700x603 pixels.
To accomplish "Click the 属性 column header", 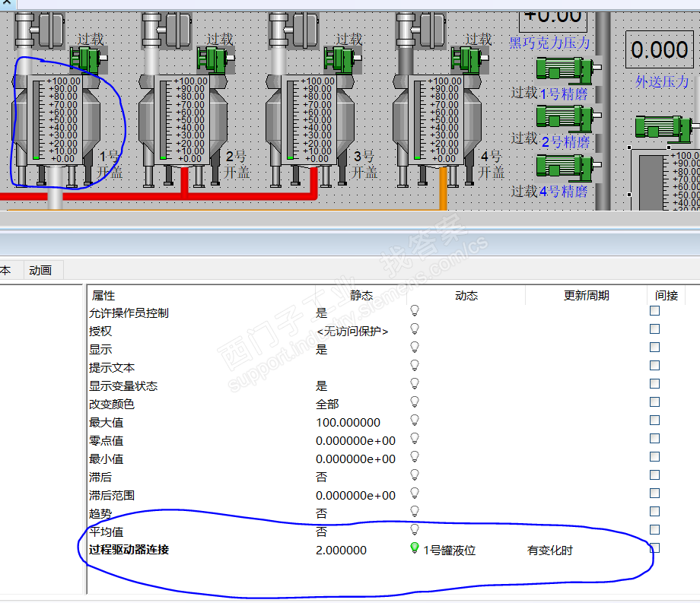I will tap(103, 295).
